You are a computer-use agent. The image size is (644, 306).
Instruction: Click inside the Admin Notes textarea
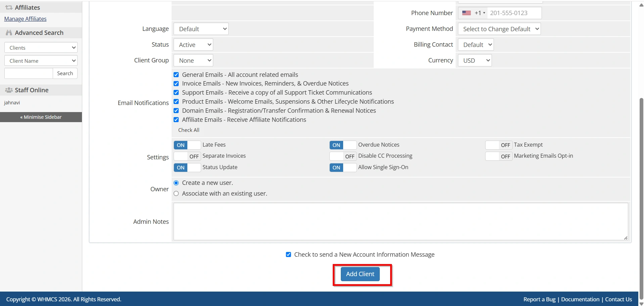click(401, 221)
